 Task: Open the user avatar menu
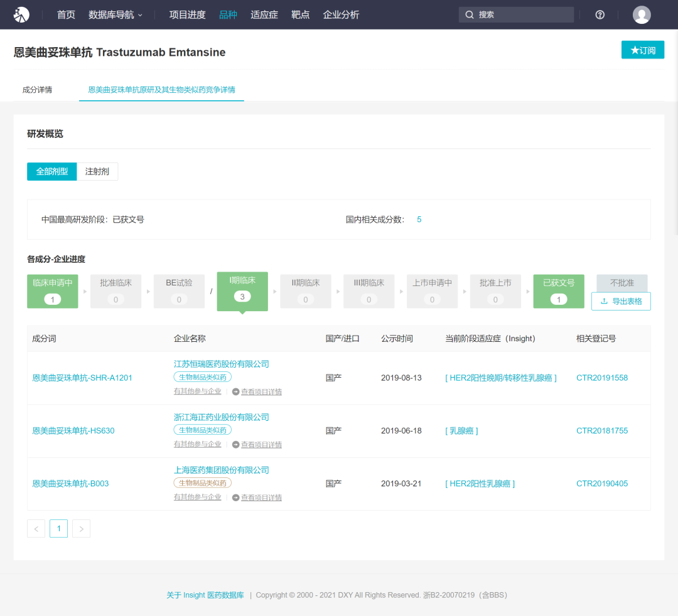(642, 14)
